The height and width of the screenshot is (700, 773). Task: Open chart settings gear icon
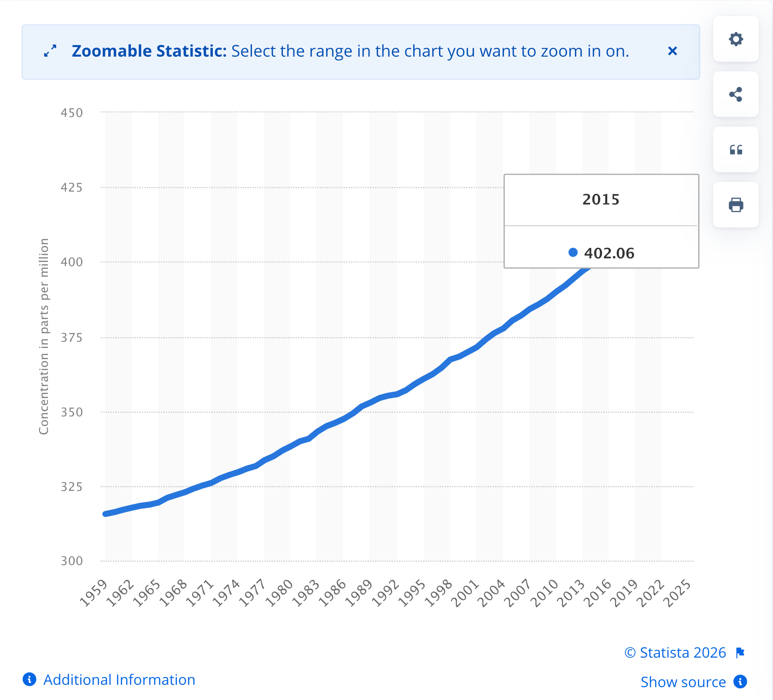[736, 39]
